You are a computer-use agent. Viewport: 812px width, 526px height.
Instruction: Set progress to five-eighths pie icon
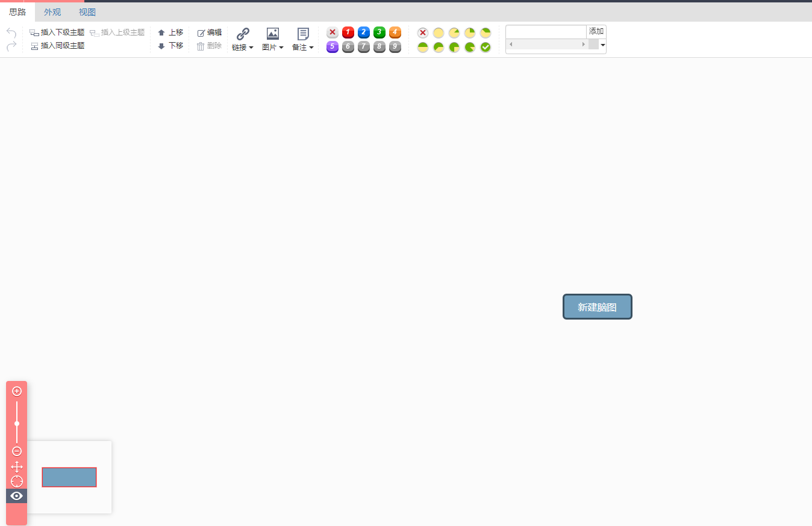tap(439, 47)
